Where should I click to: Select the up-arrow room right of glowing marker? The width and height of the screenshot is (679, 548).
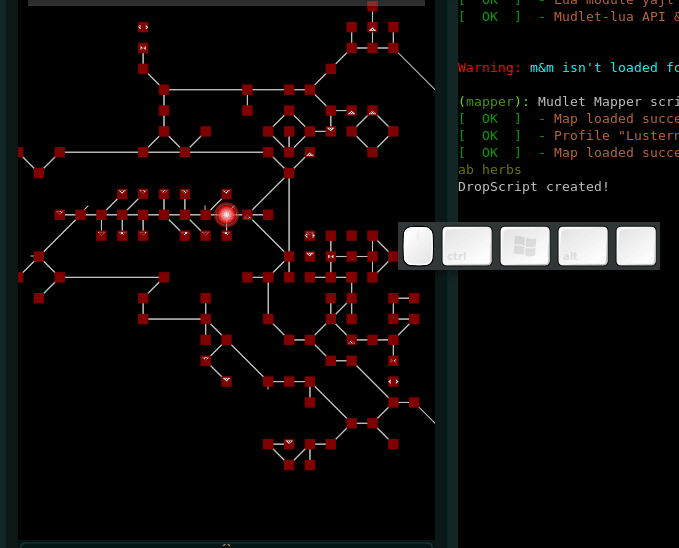[247, 215]
